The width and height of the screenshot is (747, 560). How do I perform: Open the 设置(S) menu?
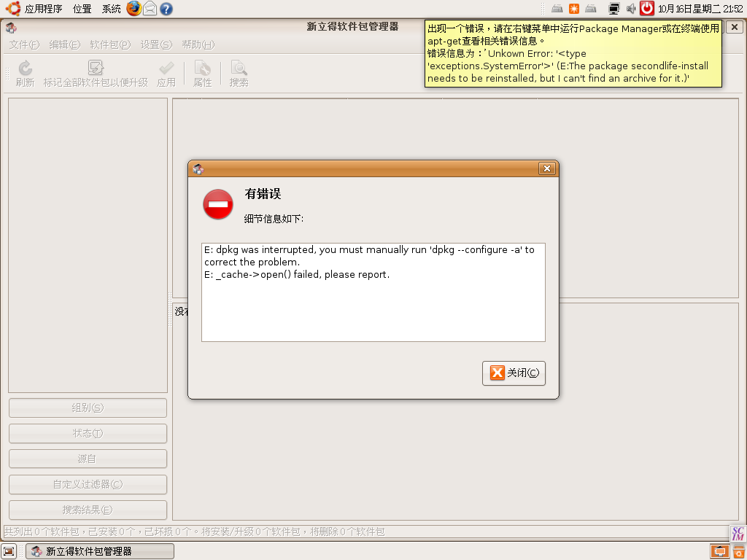(x=156, y=44)
